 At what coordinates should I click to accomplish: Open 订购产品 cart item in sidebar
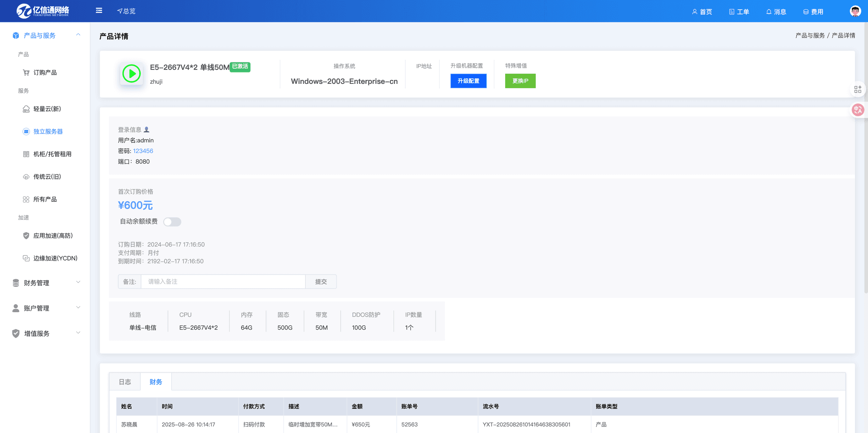pos(45,72)
